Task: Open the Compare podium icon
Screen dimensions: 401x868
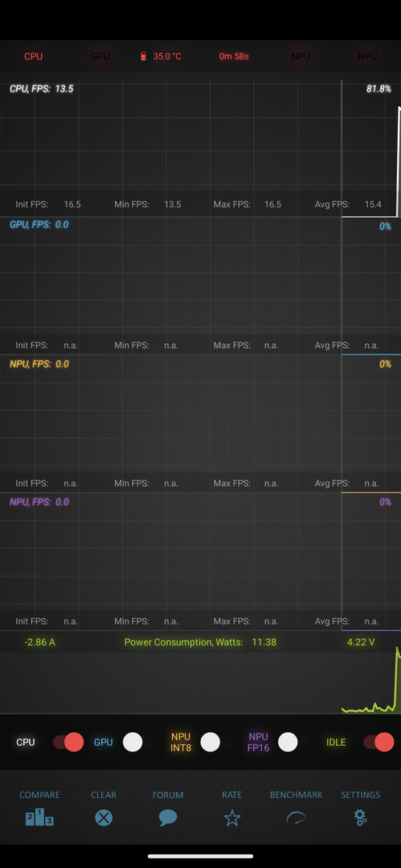Action: pos(39,817)
